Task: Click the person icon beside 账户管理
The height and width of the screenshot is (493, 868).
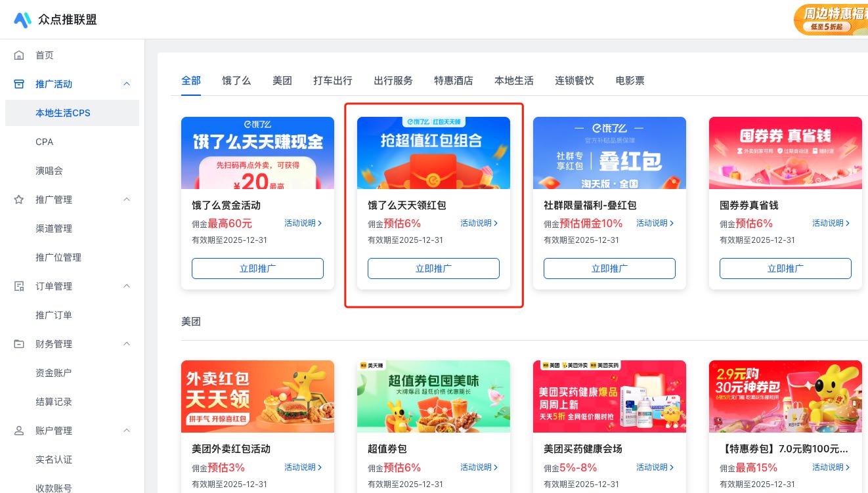Action: tap(19, 431)
